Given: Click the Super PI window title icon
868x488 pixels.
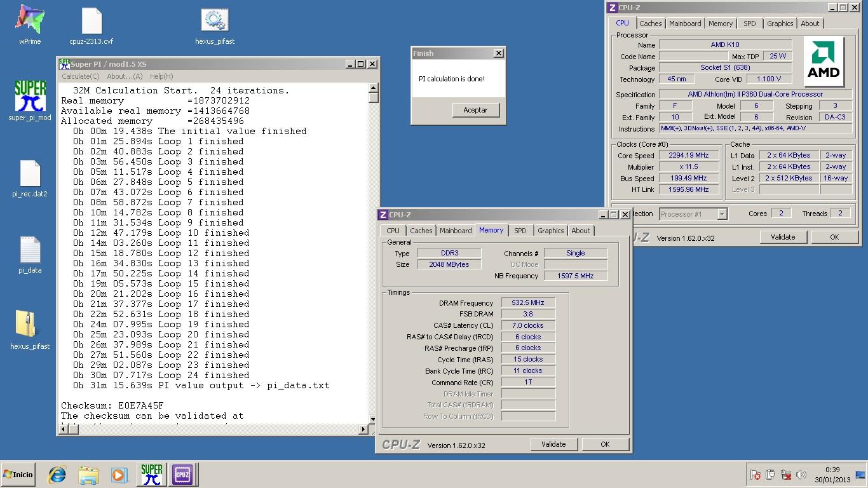Looking at the screenshot, I should 64,64.
